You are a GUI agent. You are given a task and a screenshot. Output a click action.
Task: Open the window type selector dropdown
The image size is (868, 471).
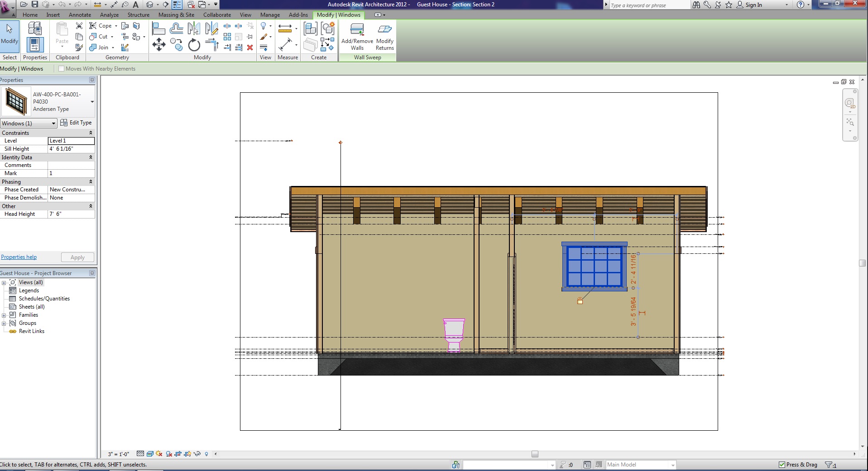tap(92, 102)
